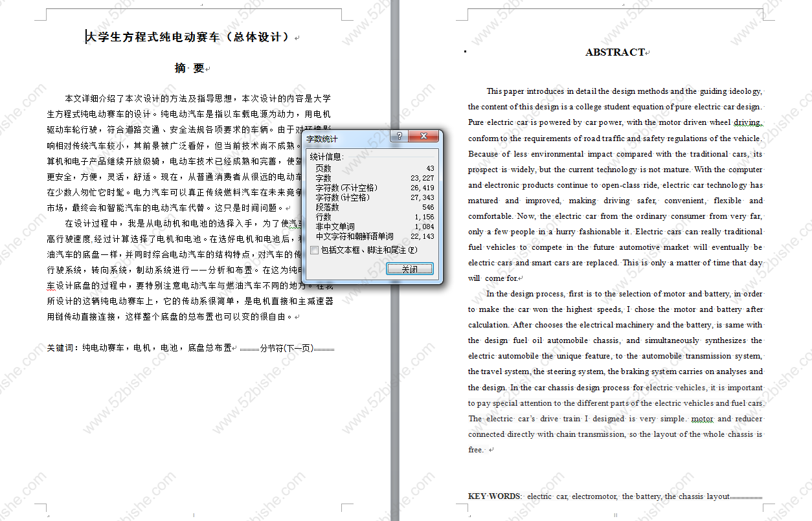Image resolution: width=812 pixels, height=521 pixels.
Task: Click the underlined word "motor" in the abstract
Action: pos(702,419)
